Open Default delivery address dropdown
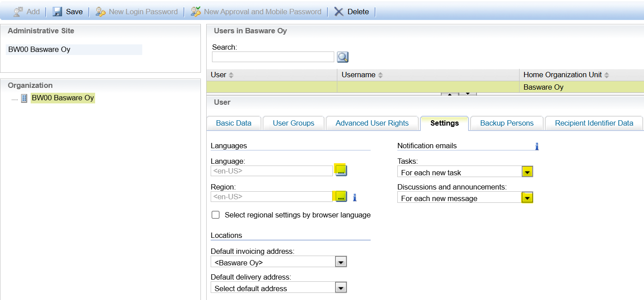This screenshot has height=300, width=644. pyautogui.click(x=340, y=288)
